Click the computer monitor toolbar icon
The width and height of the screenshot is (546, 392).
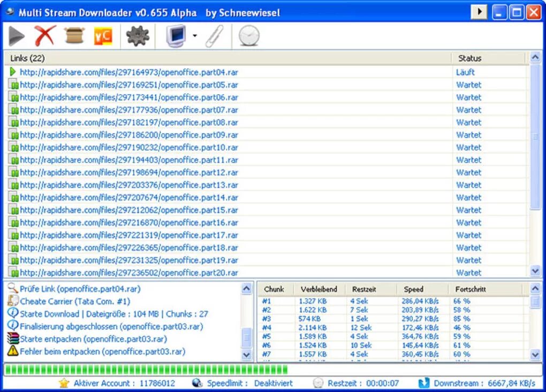[x=177, y=36]
